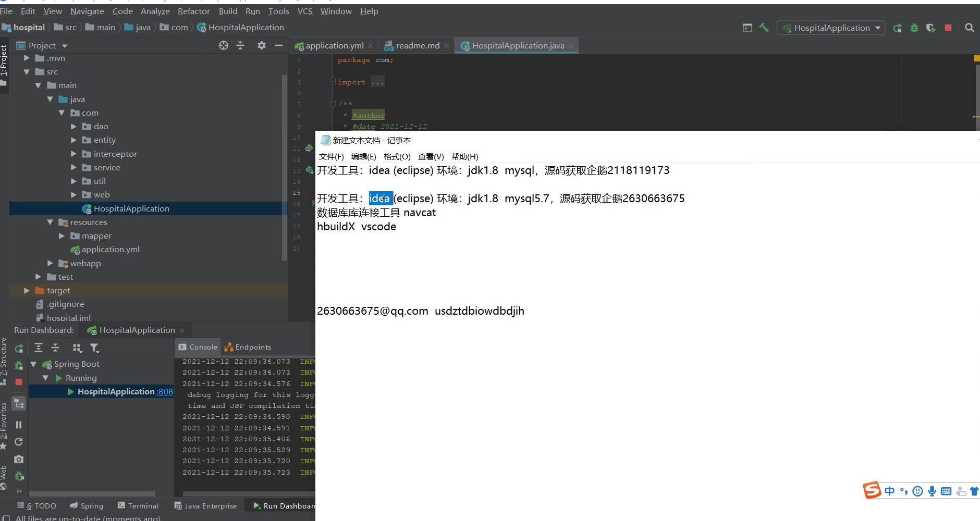980x521 pixels.
Task: Click the Sogou microphone icon in IME bar
Action: click(x=932, y=491)
